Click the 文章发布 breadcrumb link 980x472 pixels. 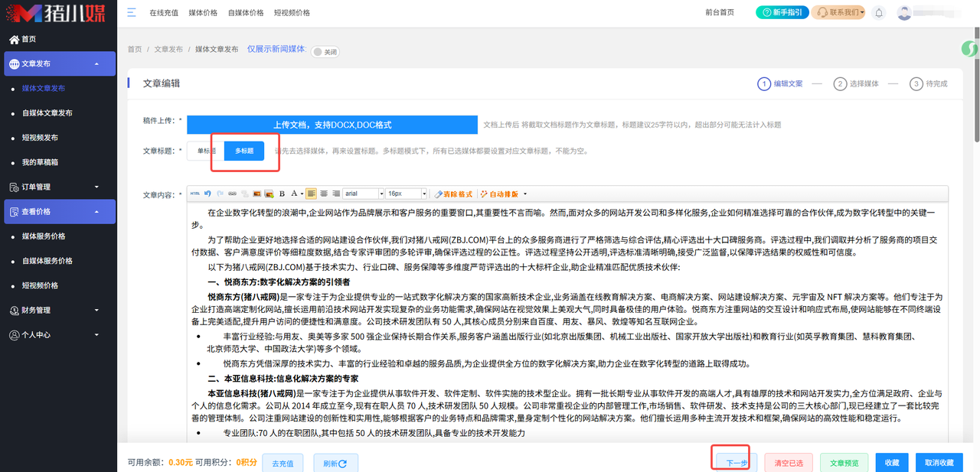[x=168, y=49]
